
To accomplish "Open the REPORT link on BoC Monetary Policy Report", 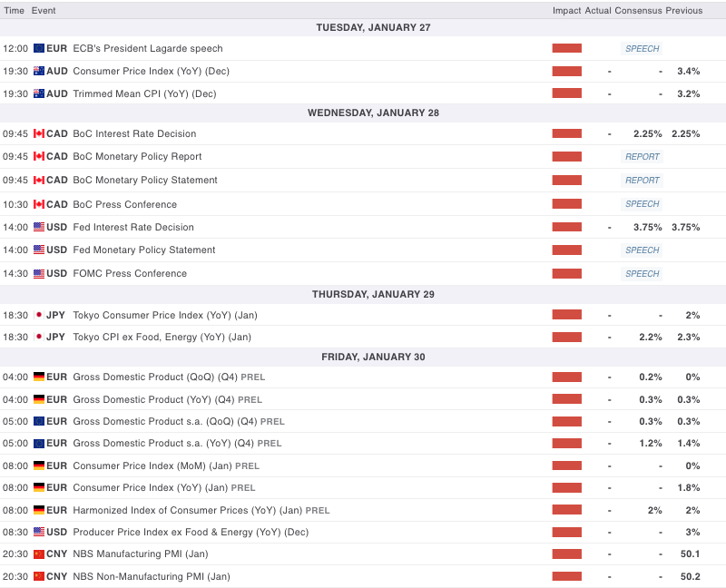I will coord(642,156).
